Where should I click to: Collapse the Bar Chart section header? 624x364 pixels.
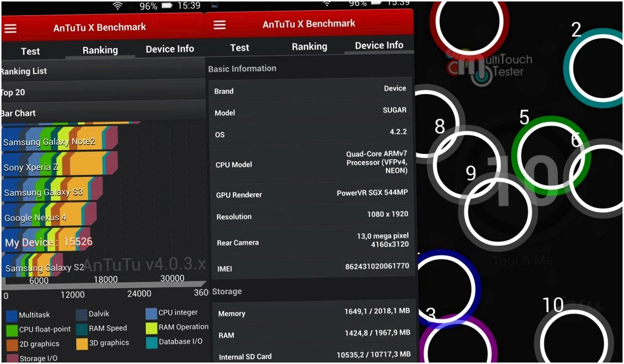click(103, 112)
